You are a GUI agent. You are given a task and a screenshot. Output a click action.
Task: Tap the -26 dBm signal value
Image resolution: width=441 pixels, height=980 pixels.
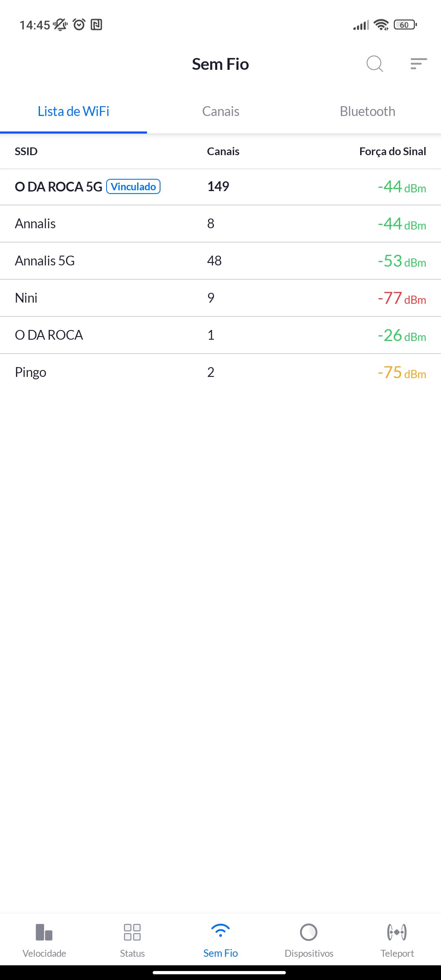[402, 336]
